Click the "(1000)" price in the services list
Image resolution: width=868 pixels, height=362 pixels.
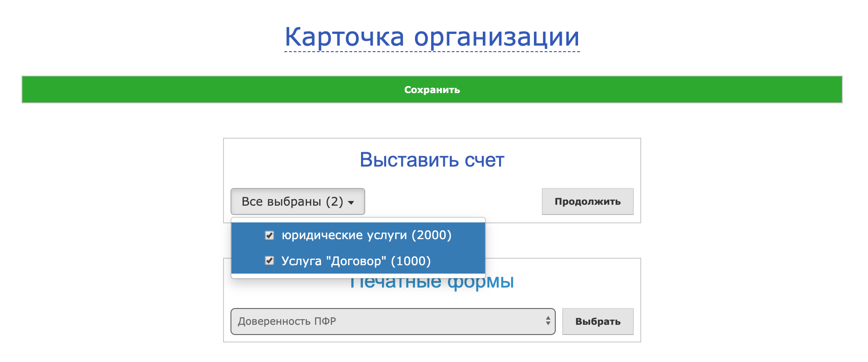411,261
